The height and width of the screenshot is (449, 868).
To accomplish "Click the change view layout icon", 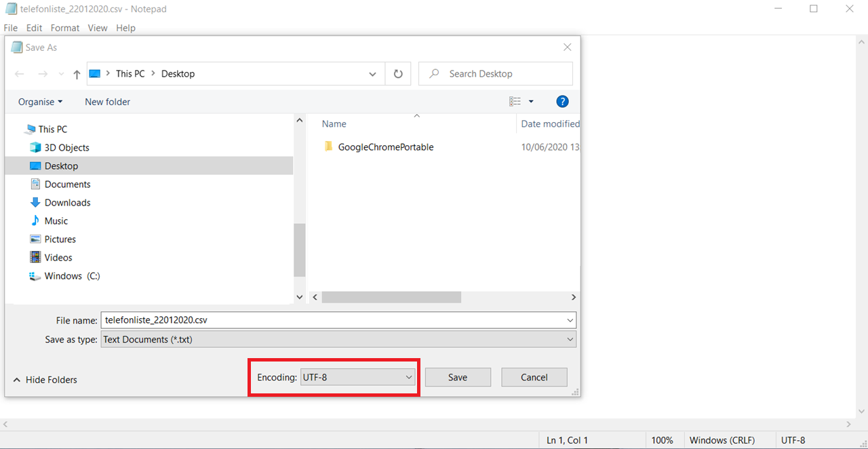I will click(515, 102).
